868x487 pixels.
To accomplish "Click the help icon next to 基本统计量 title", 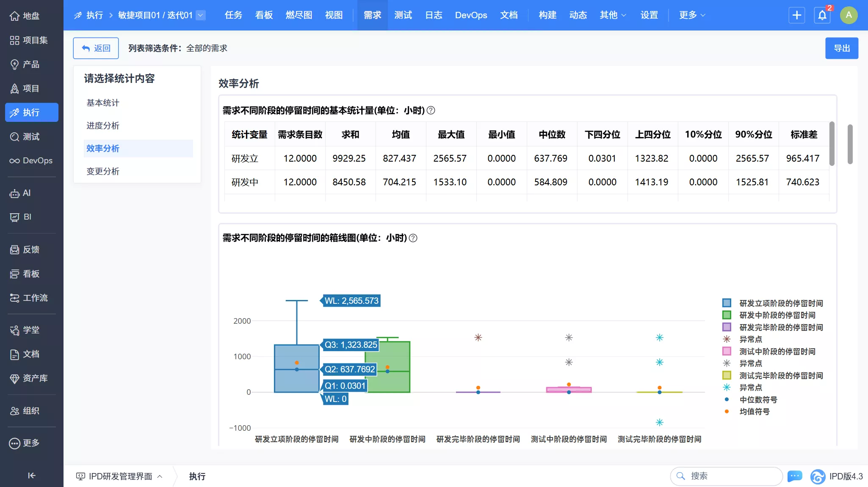I will (x=431, y=110).
